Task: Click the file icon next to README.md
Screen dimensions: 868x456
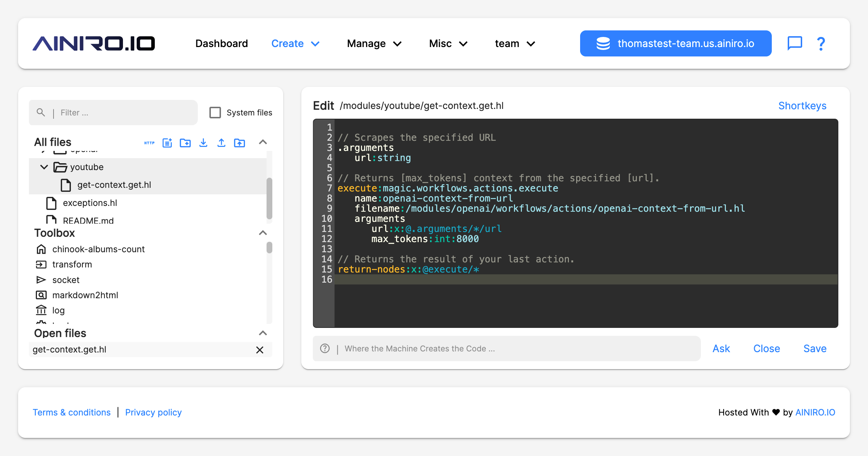Action: pyautogui.click(x=51, y=219)
